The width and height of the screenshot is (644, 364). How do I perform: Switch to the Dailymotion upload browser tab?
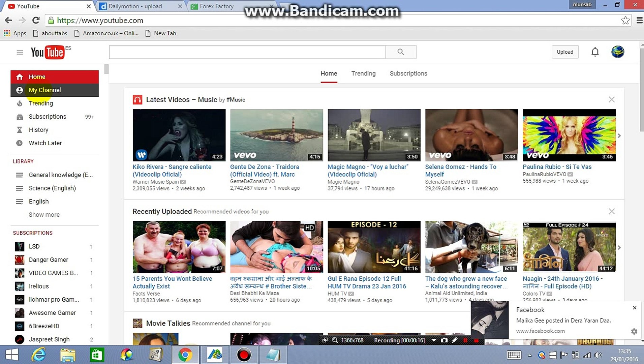coord(140,6)
